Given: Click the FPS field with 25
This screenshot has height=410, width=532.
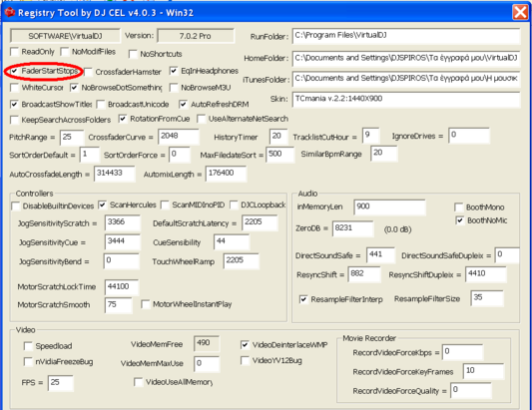Looking at the screenshot, I should click(61, 383).
